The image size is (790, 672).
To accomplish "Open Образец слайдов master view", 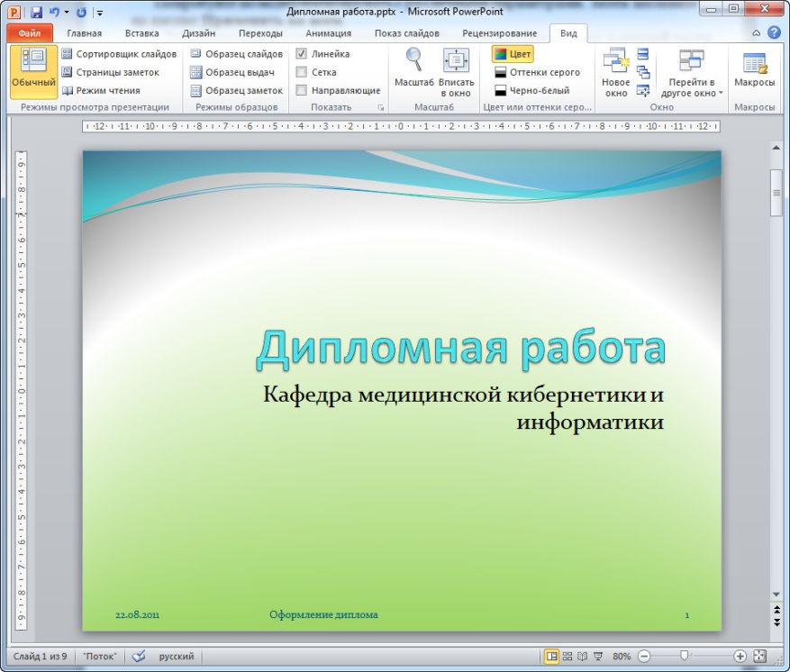I will pyautogui.click(x=236, y=54).
